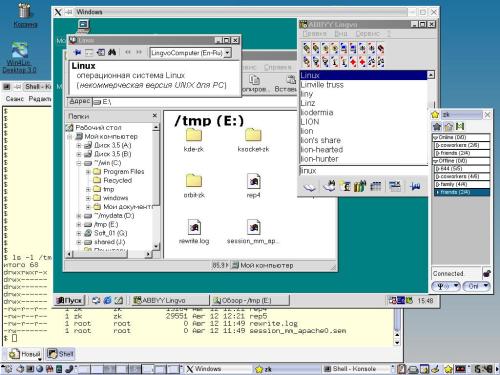
Task: Click the keyboard grid icon in Lingvo toolbar
Action: click(x=376, y=186)
